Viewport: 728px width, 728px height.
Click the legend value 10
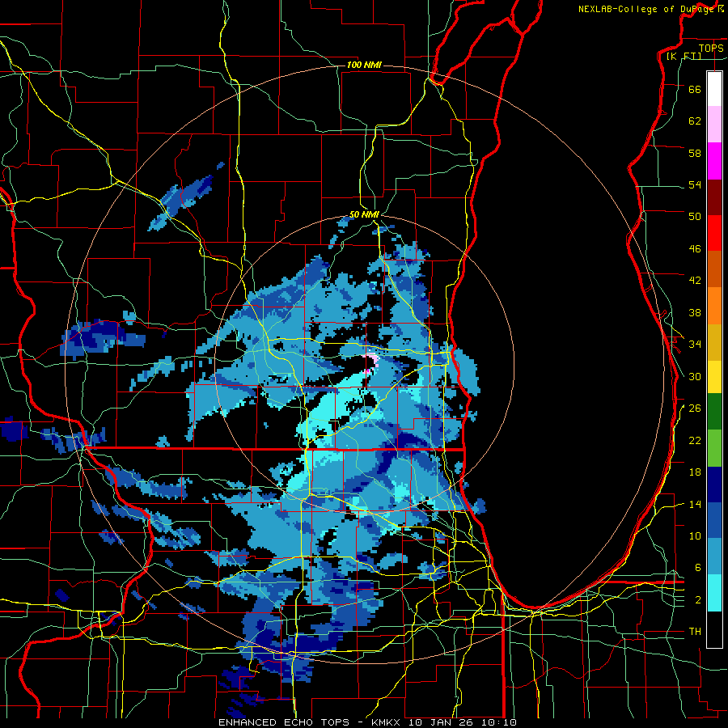(695, 535)
